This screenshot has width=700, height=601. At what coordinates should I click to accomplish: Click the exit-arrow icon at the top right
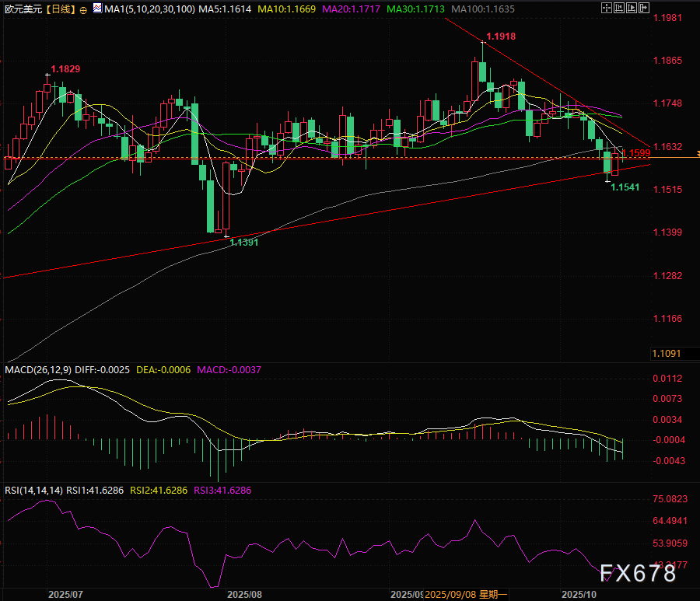(x=642, y=9)
